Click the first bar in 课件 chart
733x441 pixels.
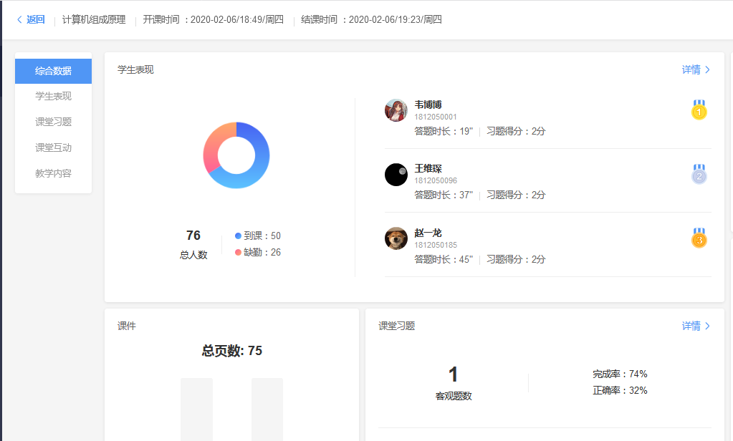pos(196,410)
